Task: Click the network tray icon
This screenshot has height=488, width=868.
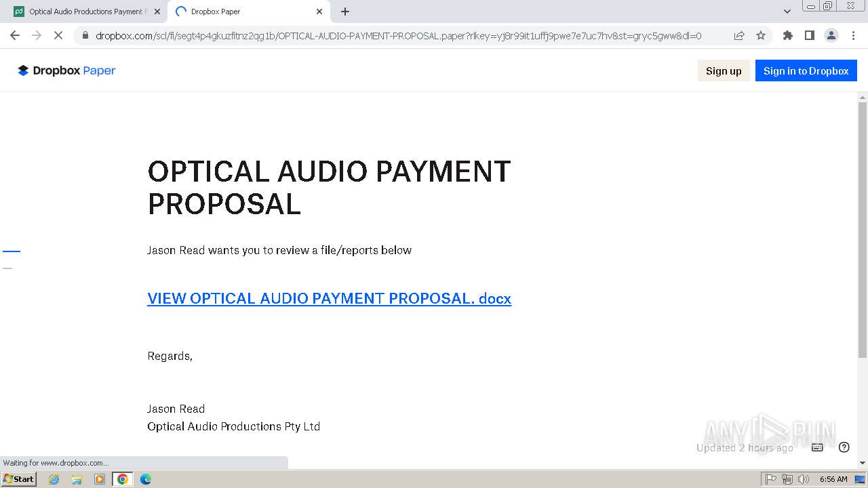Action: click(x=787, y=479)
